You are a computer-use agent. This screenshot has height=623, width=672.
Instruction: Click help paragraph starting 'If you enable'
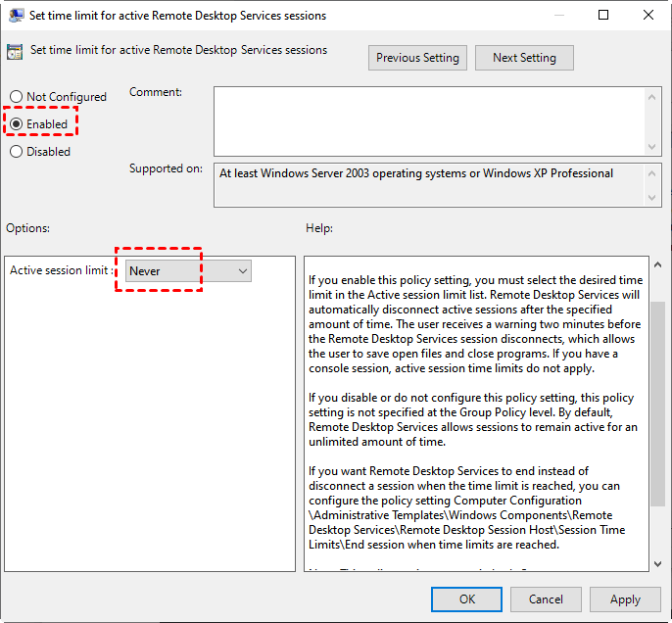475,324
